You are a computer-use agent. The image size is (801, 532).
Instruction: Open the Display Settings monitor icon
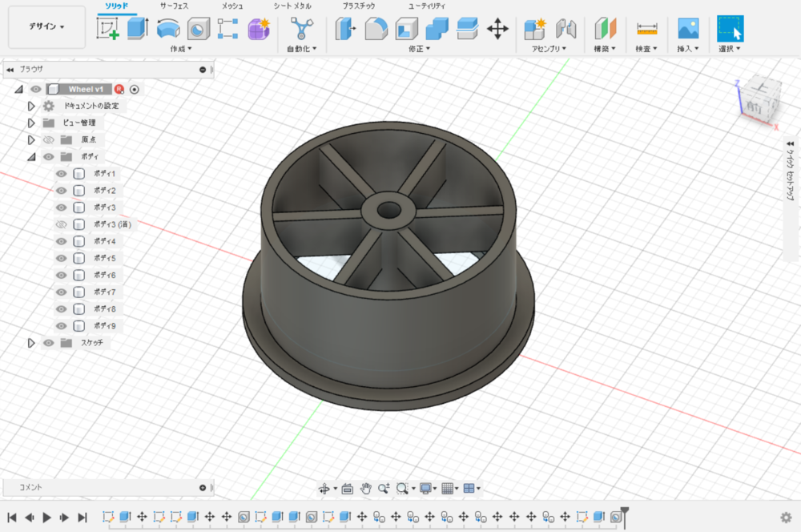pos(425,489)
